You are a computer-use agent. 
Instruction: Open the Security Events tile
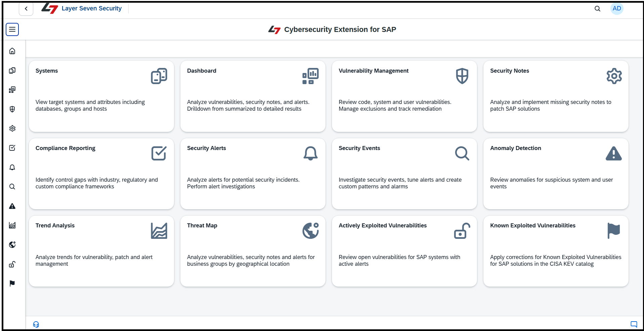click(x=404, y=174)
